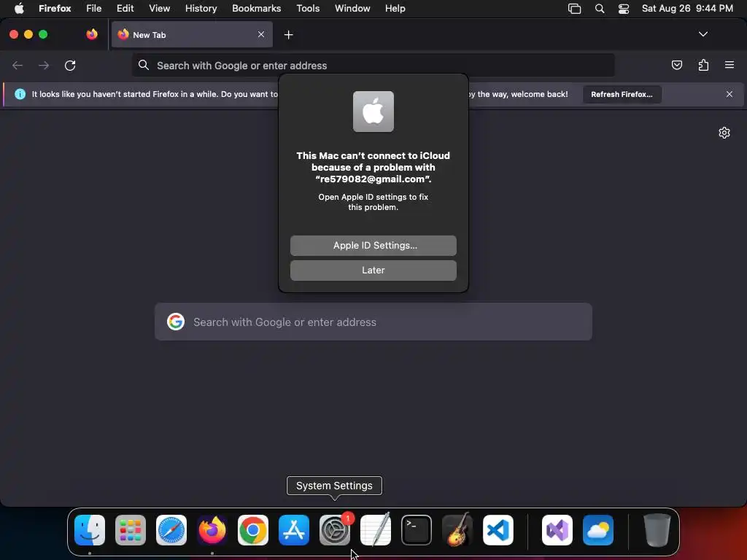The image size is (747, 560).
Task: Open the Firefox application menu in menu bar
Action: (55, 9)
